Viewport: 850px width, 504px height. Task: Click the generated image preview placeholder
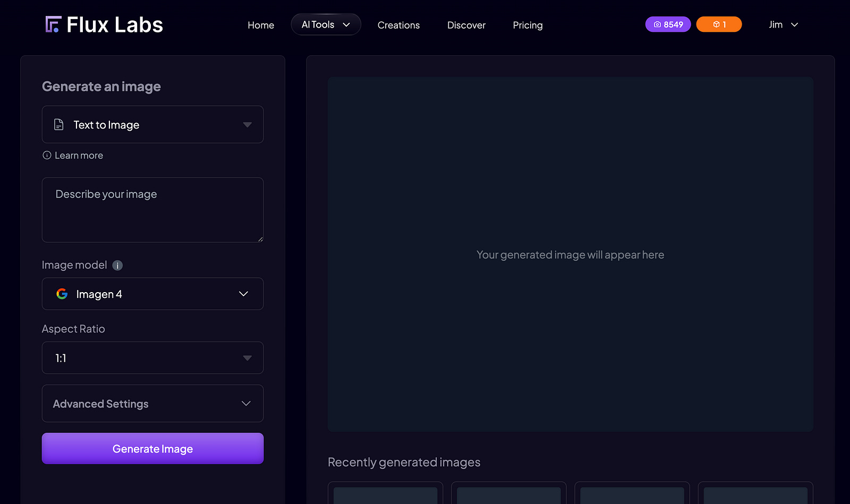click(570, 254)
